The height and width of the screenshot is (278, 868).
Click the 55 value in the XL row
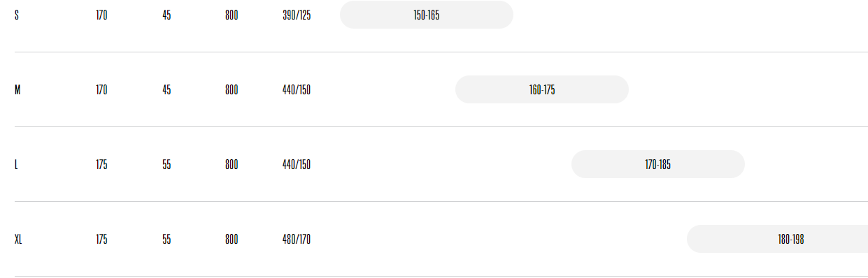pos(166,239)
